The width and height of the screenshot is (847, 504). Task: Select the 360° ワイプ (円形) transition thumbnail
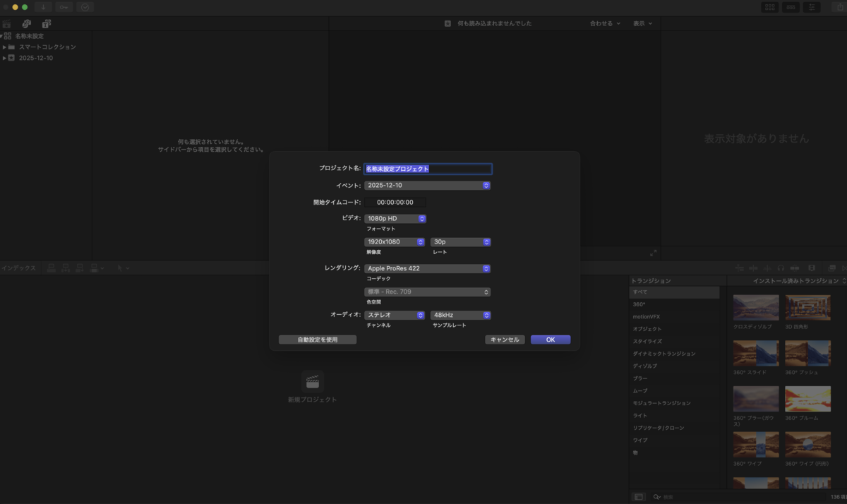point(808,445)
